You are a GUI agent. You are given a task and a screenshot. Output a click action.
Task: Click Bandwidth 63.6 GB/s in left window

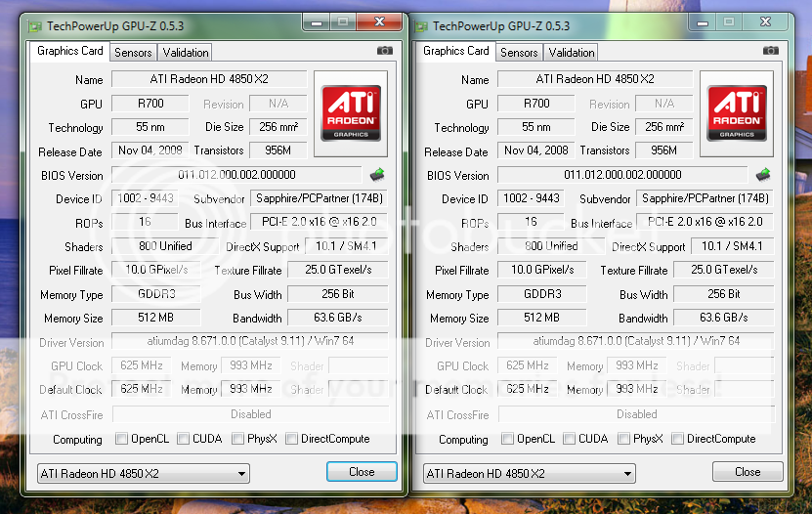(x=338, y=318)
